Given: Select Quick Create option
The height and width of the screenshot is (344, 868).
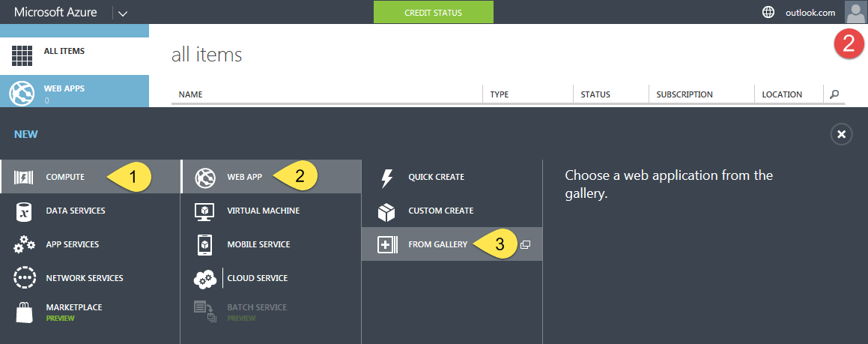Looking at the screenshot, I should pos(452,177).
